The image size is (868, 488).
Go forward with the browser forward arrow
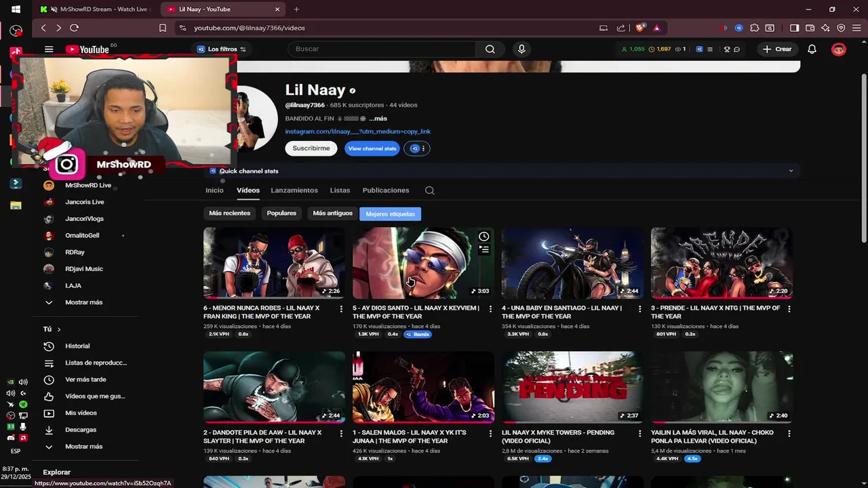(x=58, y=28)
